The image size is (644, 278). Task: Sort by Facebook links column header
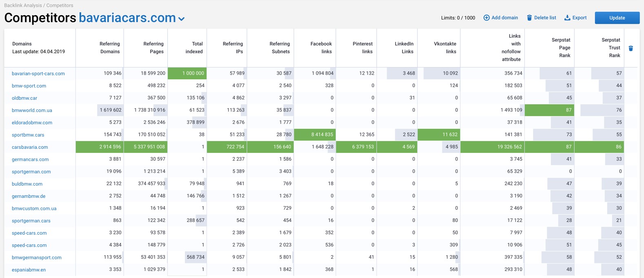tap(321, 47)
